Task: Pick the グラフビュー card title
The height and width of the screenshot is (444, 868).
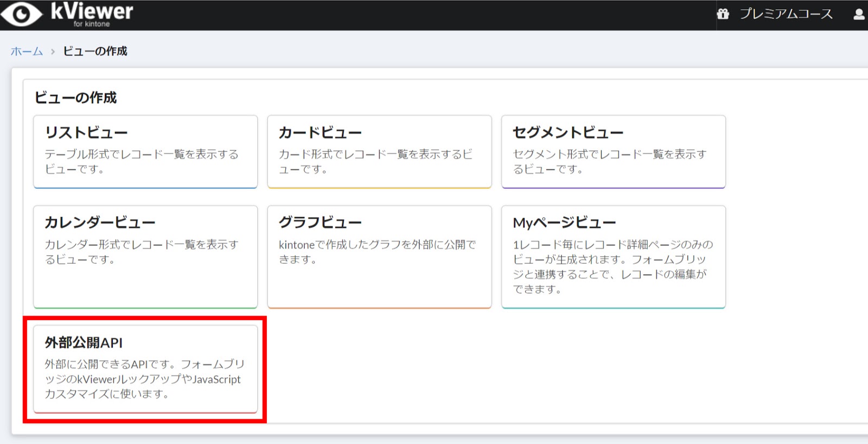Action: click(320, 223)
